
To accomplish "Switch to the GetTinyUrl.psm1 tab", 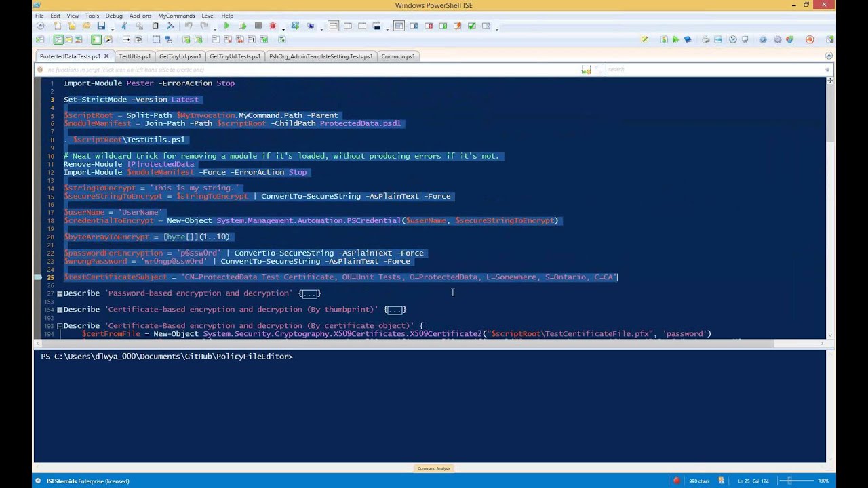I will tap(180, 56).
